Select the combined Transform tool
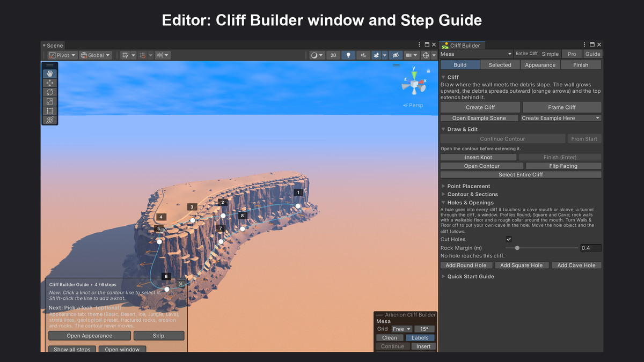The width and height of the screenshot is (644, 362). click(50, 120)
